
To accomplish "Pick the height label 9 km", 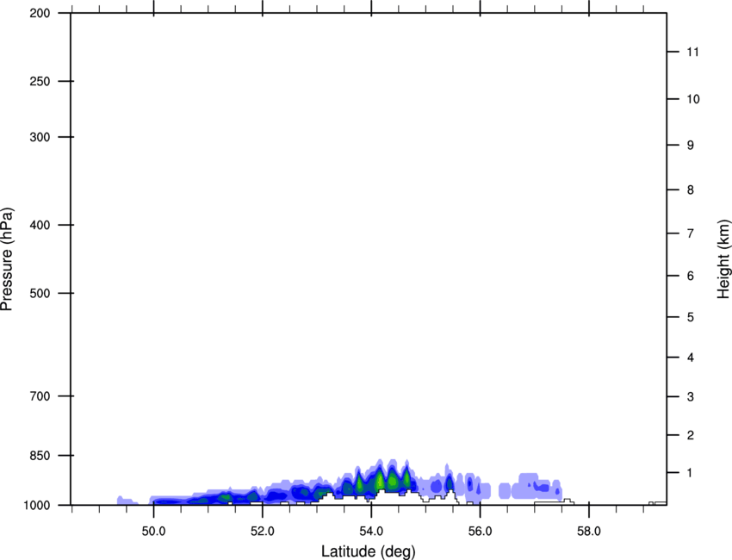I will coord(691,146).
